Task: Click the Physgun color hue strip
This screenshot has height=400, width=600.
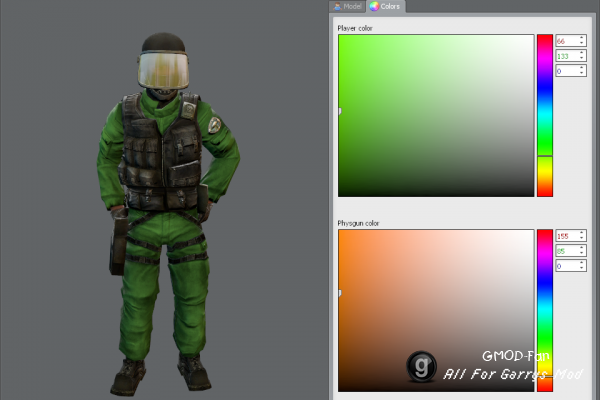Action: [545, 310]
